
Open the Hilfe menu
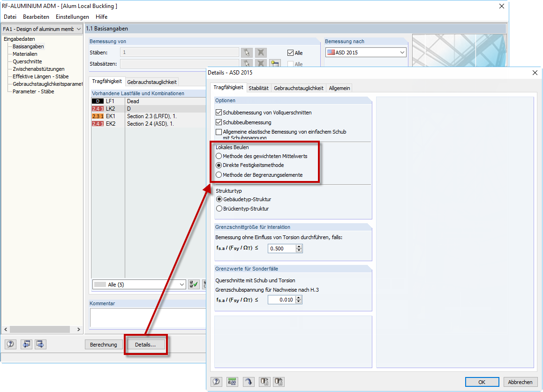[101, 16]
